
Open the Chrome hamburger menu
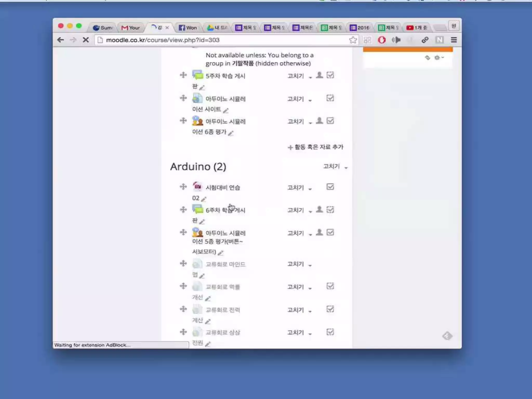pyautogui.click(x=454, y=40)
